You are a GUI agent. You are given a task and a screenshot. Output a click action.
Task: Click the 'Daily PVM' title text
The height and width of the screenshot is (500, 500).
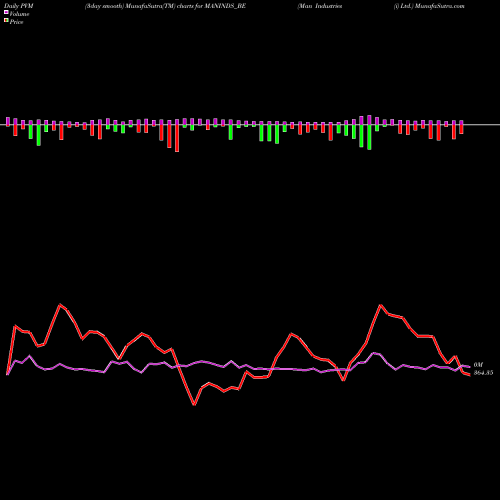[19, 6]
